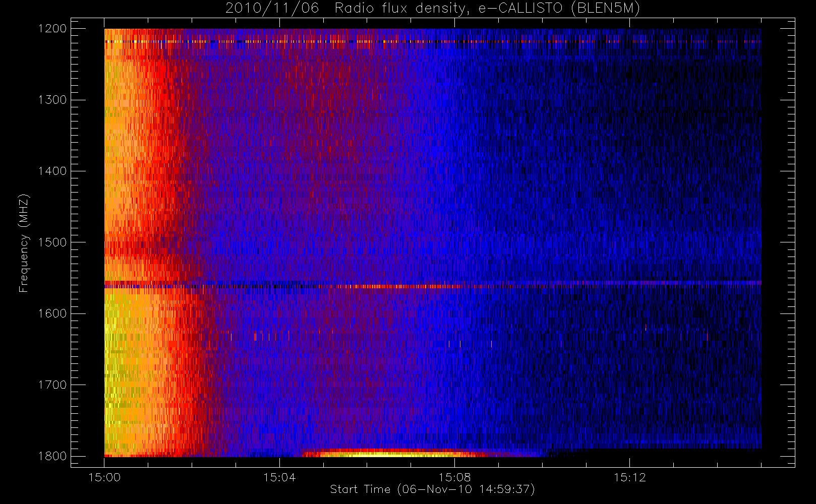This screenshot has width=816, height=504.
Task: Click the 1200 frequency tick label
Action: 52,28
